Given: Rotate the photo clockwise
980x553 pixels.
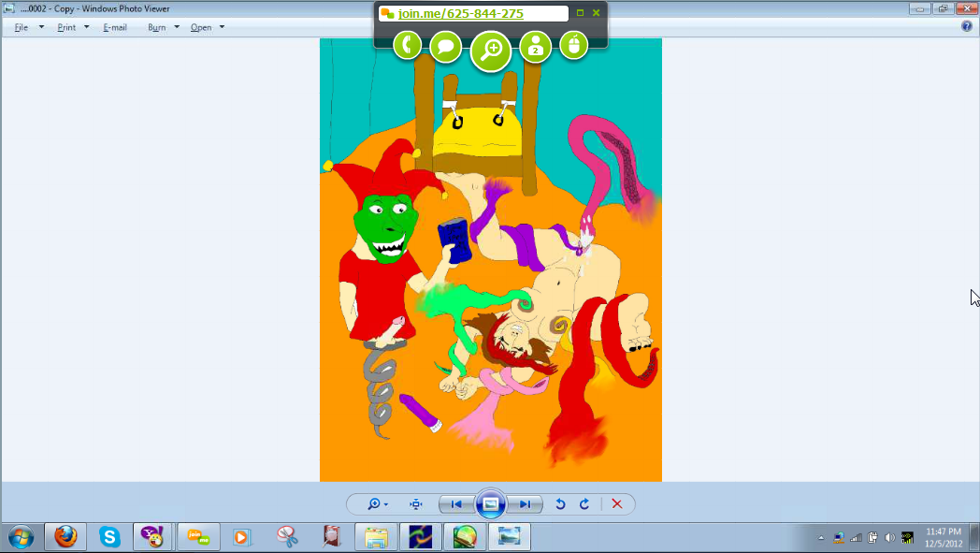Looking at the screenshot, I should [584, 504].
